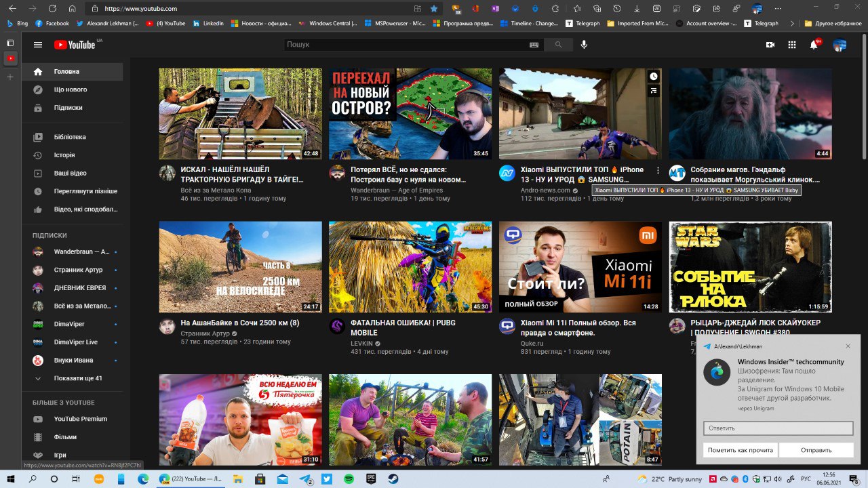Play the Gandalf wizard thumbnail

point(750,114)
